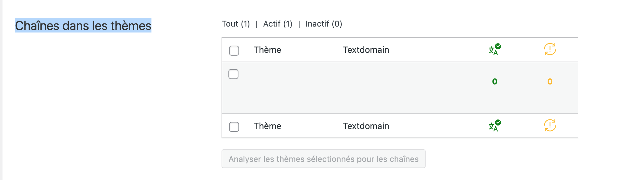Click the green 0 translated count
The image size is (644, 180).
494,82
